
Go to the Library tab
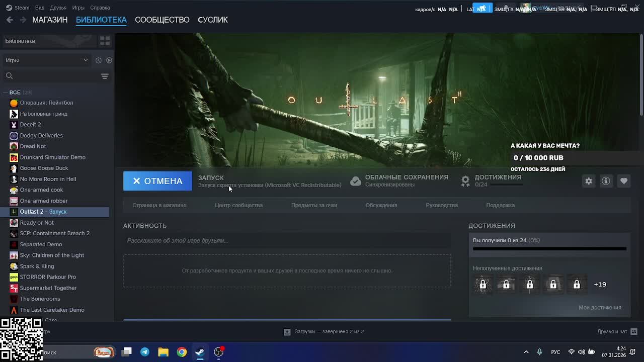point(101,20)
